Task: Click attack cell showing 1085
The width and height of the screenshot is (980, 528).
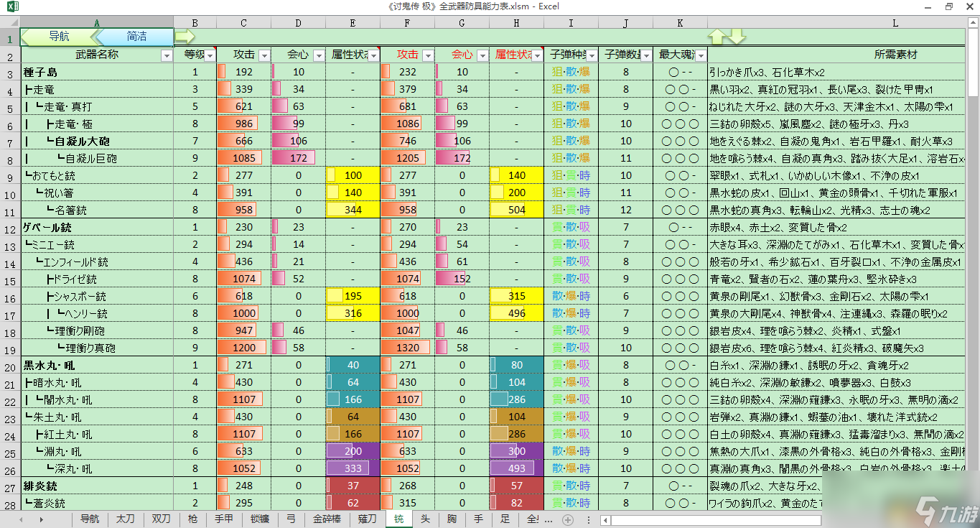Action: 243,159
